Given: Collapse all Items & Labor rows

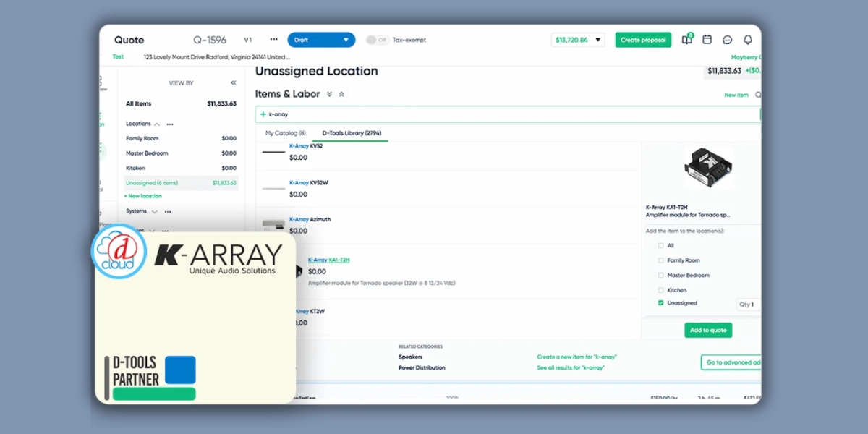Looking at the screenshot, I should pyautogui.click(x=341, y=94).
